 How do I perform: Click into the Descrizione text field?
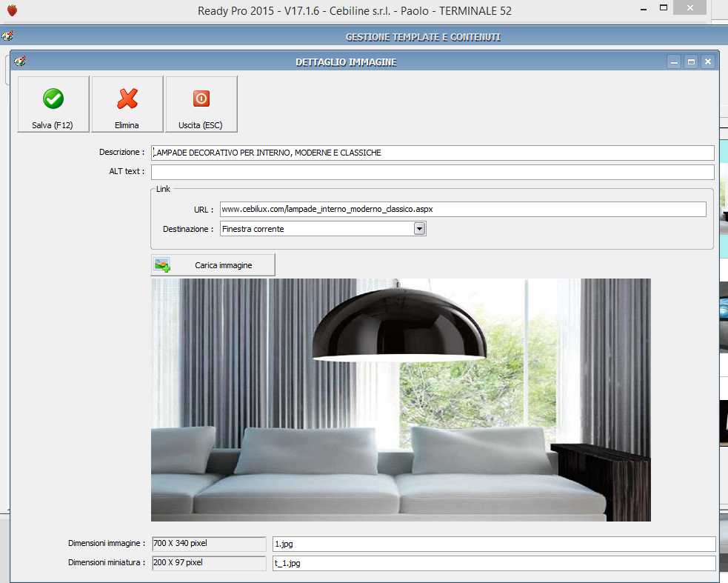pos(433,153)
